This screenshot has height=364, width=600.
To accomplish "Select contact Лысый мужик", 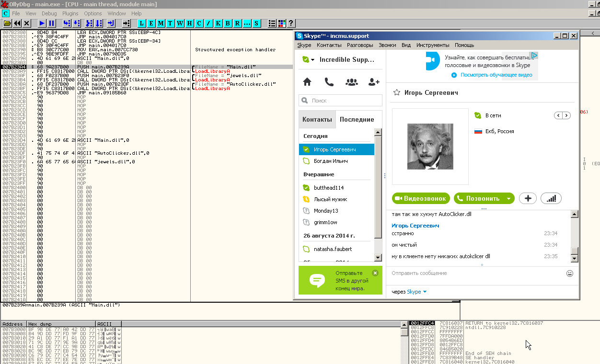I will [336, 199].
